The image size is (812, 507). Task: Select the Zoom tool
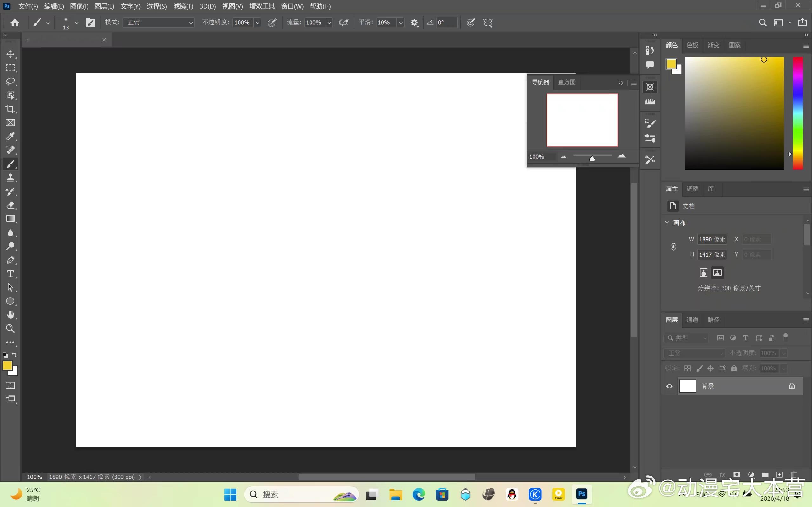click(x=10, y=329)
